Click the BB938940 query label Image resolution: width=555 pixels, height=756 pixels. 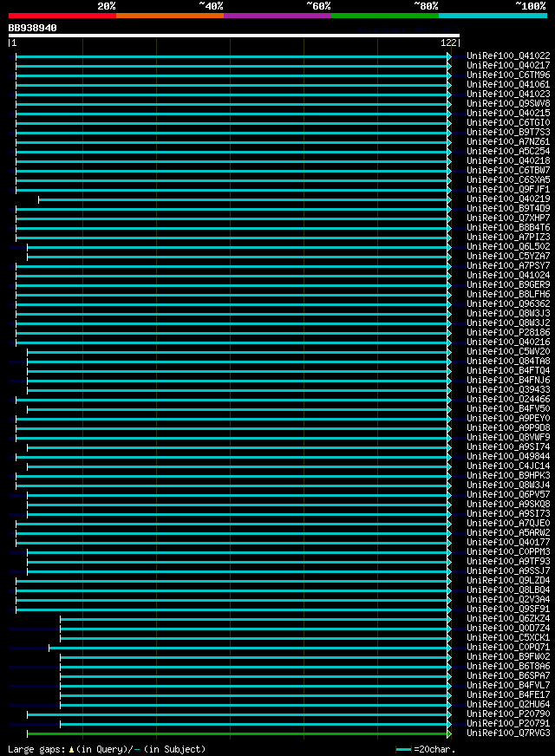pos(32,28)
